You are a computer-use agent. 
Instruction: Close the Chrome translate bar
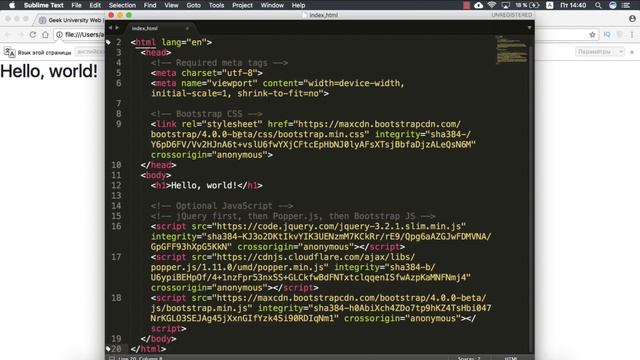(632, 52)
